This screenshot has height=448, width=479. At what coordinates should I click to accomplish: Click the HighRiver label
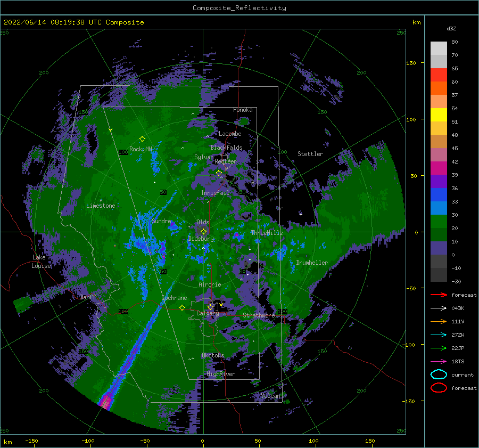pyautogui.click(x=221, y=374)
